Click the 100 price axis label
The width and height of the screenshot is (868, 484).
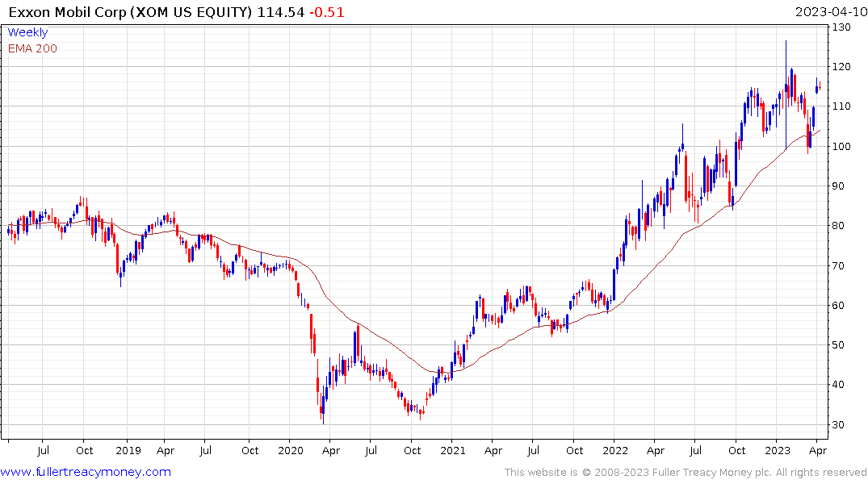(841, 147)
